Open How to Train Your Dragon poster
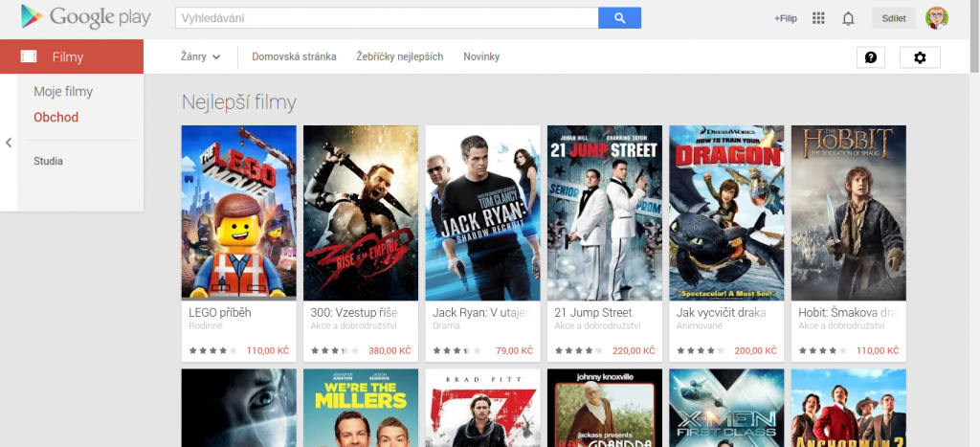The width and height of the screenshot is (980, 447). (726, 212)
